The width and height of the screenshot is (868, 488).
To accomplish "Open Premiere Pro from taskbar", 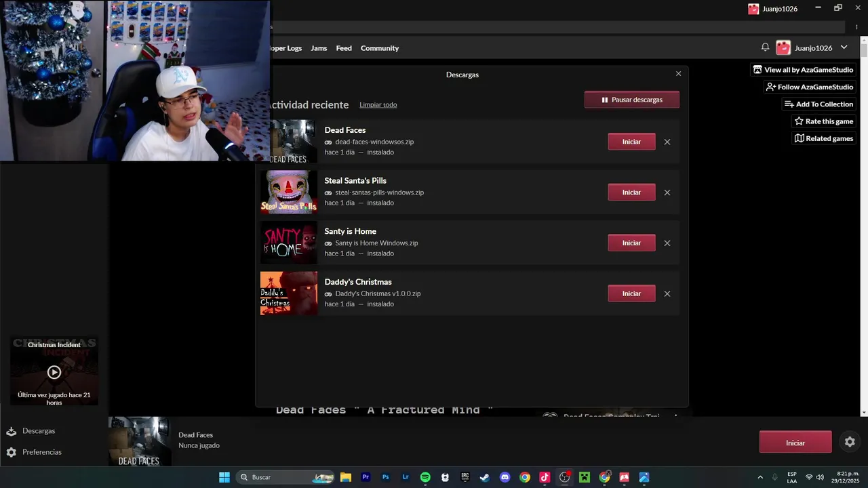I will tap(366, 477).
